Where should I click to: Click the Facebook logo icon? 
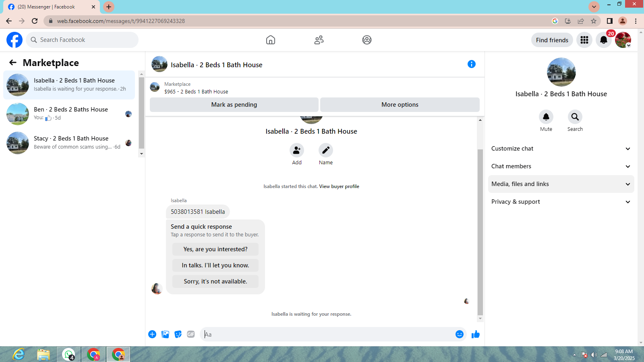click(14, 40)
